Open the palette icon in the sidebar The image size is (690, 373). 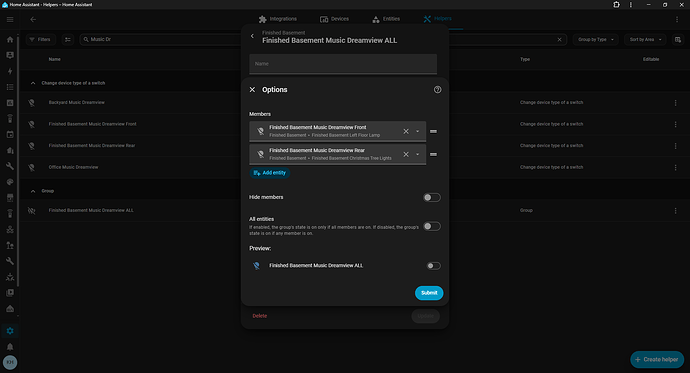coord(10,182)
